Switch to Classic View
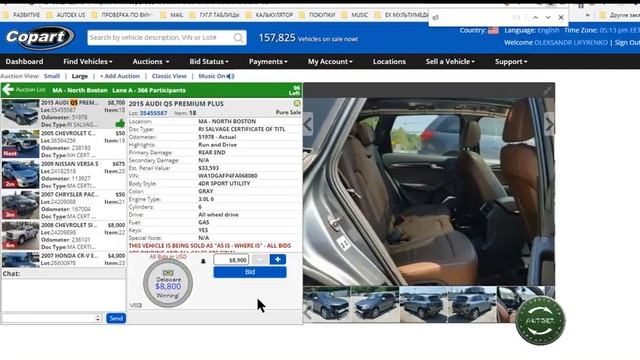 pyautogui.click(x=169, y=76)
